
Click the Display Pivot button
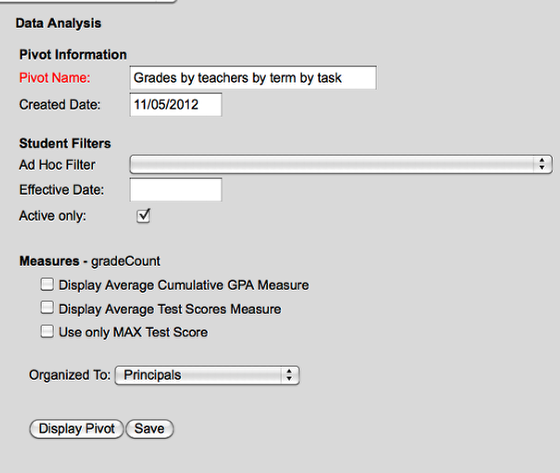76,429
